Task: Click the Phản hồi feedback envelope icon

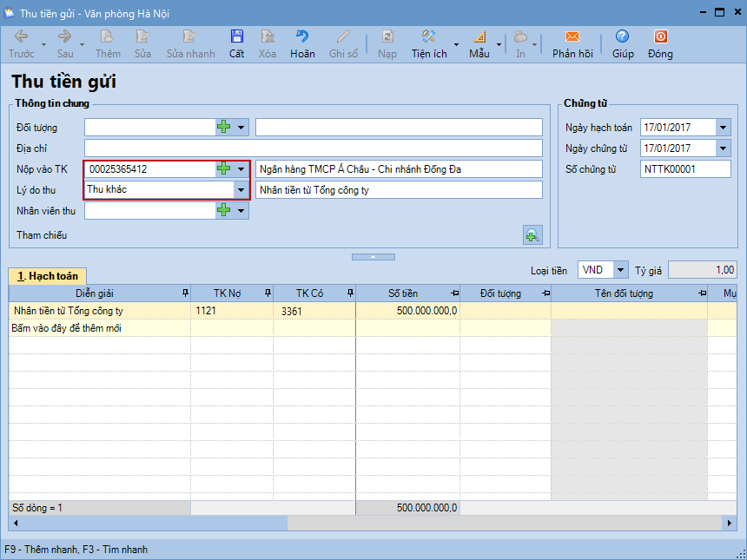Action: (x=572, y=37)
